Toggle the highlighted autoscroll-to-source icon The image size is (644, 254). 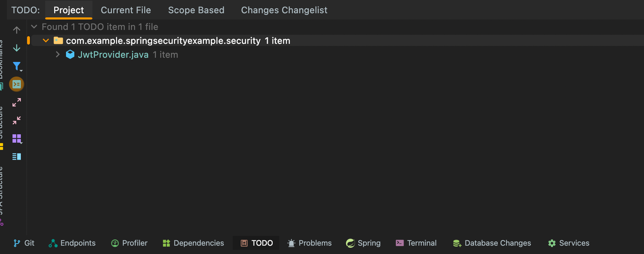click(x=16, y=84)
